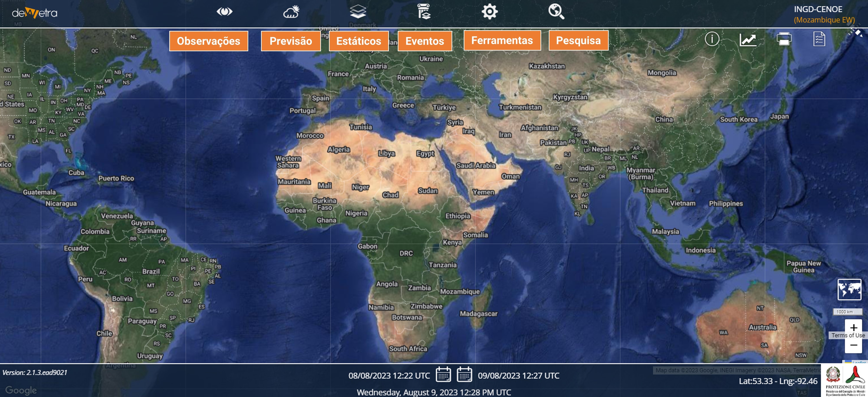868x397 pixels.
Task: Zoom out with the minus button
Action: 853,345
